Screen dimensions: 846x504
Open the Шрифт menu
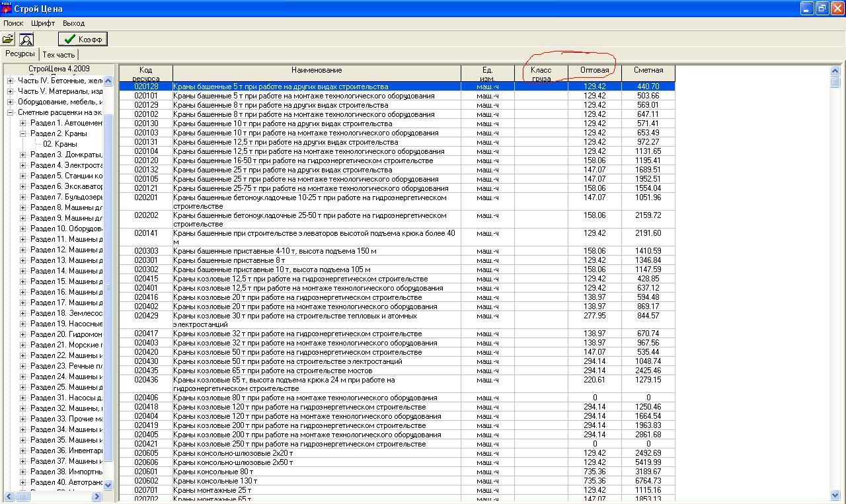tap(43, 23)
